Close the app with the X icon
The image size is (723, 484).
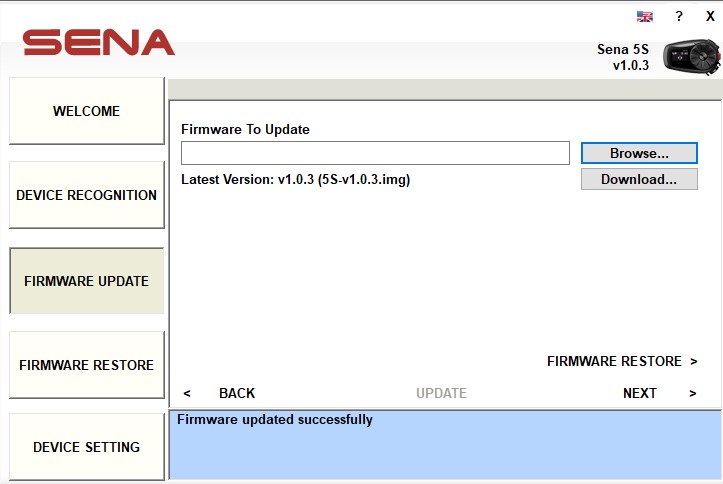point(710,17)
